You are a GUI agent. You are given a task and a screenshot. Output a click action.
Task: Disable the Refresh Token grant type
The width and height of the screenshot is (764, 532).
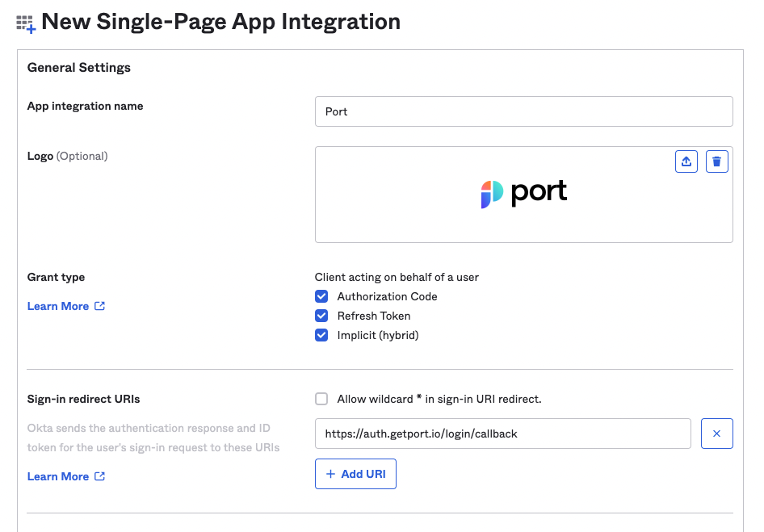321,315
